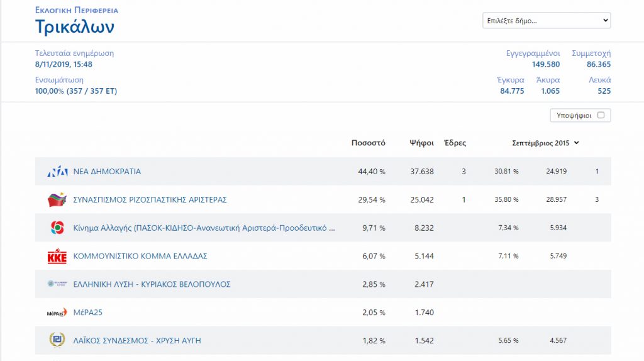This screenshot has height=361, width=644.
Task: Click the SYRIZA party flag logo
Action: pos(57,200)
